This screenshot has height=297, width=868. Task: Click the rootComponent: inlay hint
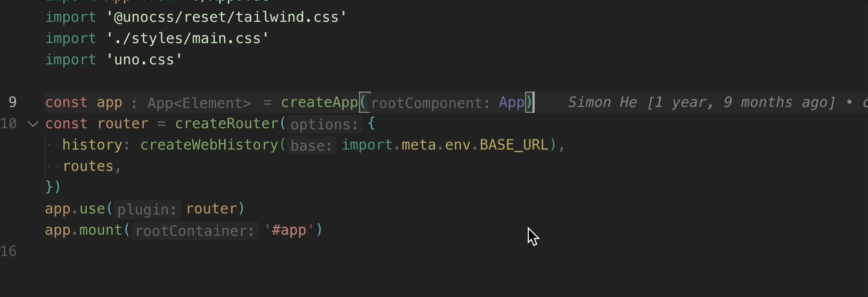430,103
